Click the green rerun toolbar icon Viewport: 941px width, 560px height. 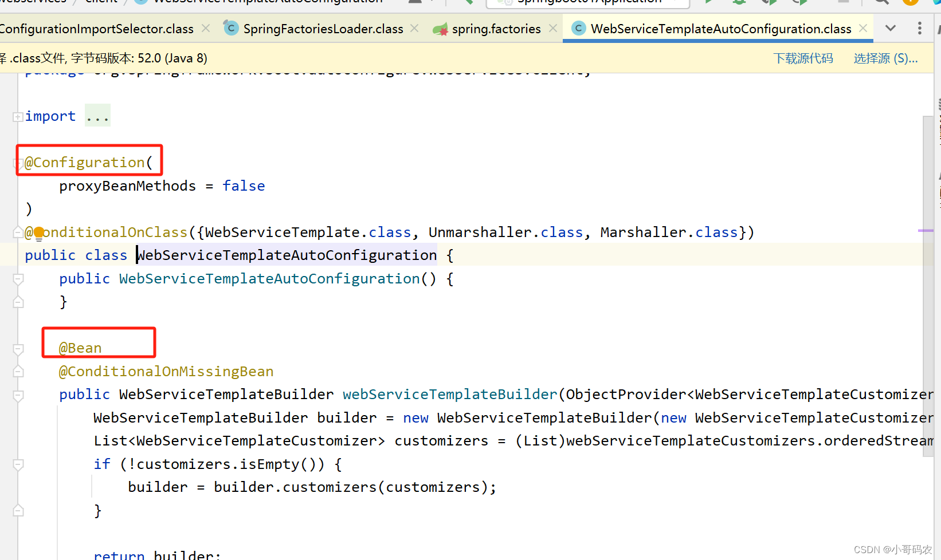pos(801,2)
